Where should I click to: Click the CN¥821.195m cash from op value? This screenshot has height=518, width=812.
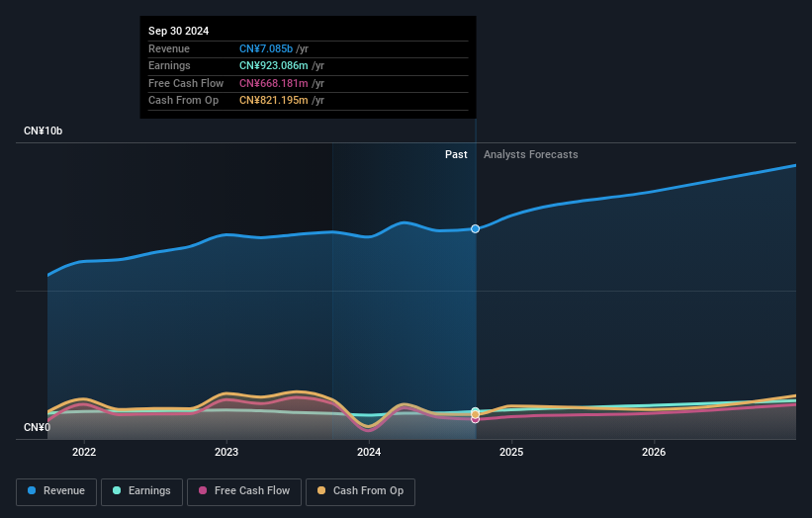point(273,101)
